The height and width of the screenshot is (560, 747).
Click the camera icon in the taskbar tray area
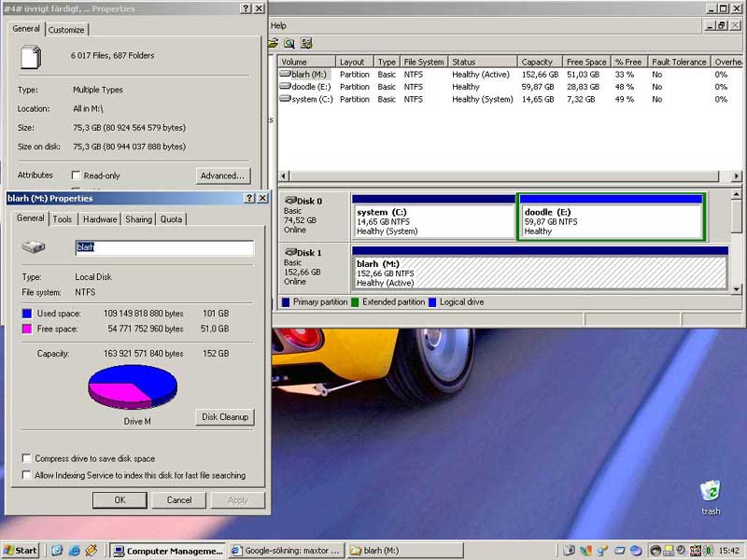(x=570, y=551)
